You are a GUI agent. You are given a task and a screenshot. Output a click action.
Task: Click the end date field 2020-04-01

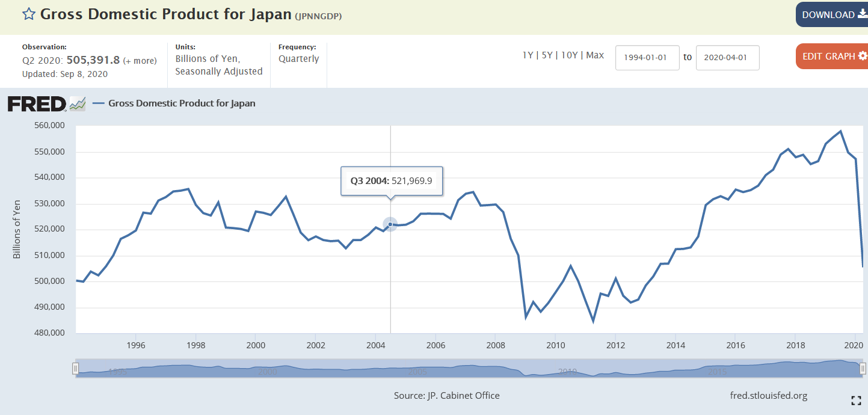(727, 58)
